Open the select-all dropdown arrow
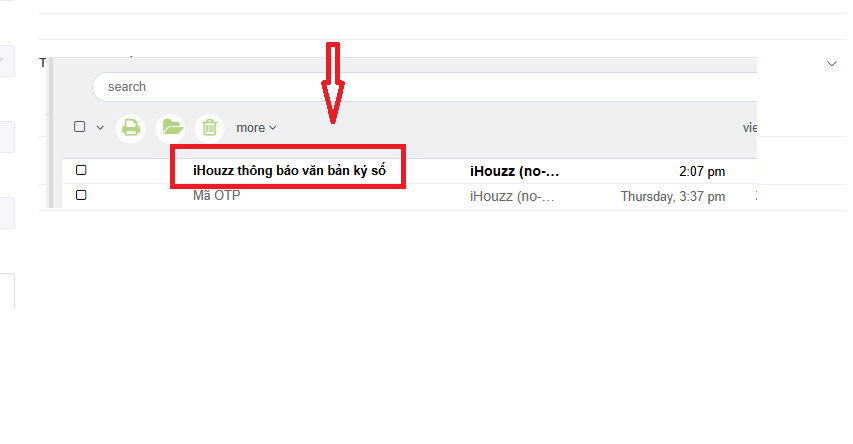The image size is (853, 444). (x=100, y=128)
